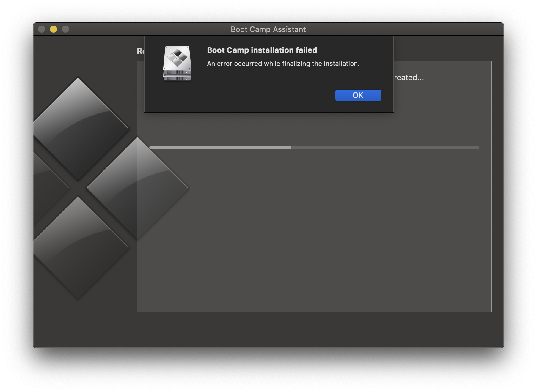Select the "Boot Camp installation failed" heading

pyautogui.click(x=262, y=50)
